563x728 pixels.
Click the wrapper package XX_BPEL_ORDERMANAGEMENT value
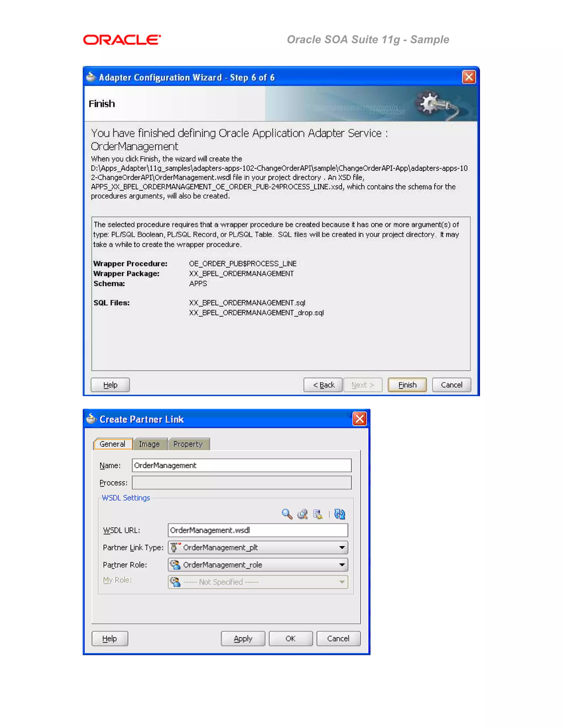(241, 274)
